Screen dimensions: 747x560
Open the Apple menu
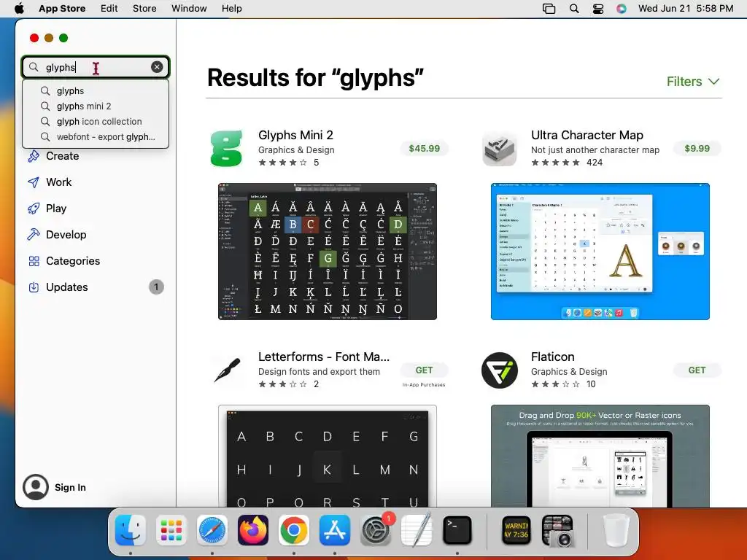coord(19,9)
